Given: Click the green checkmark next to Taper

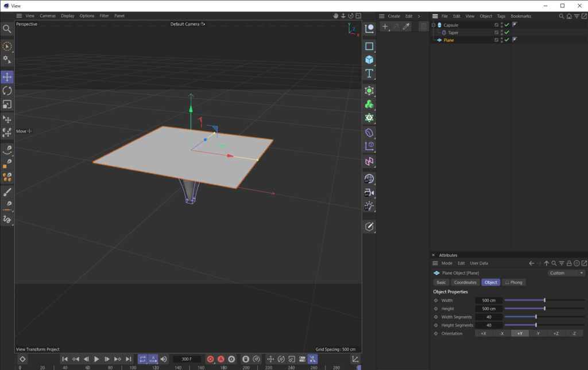Looking at the screenshot, I should (x=506, y=32).
